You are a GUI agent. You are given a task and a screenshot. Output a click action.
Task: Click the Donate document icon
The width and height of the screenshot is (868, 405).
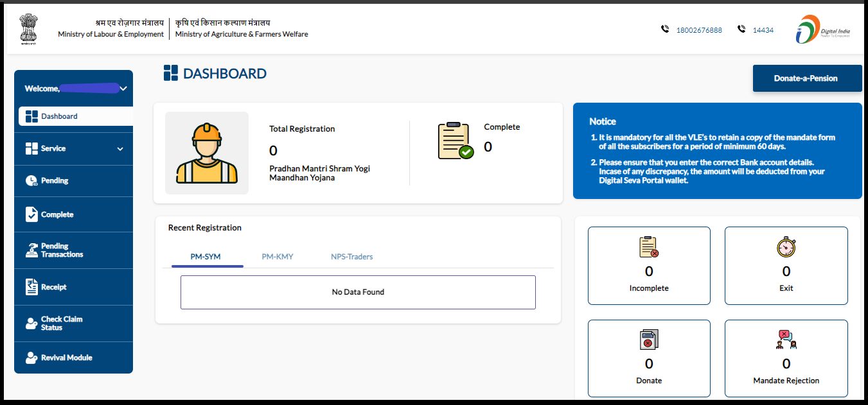click(x=649, y=340)
